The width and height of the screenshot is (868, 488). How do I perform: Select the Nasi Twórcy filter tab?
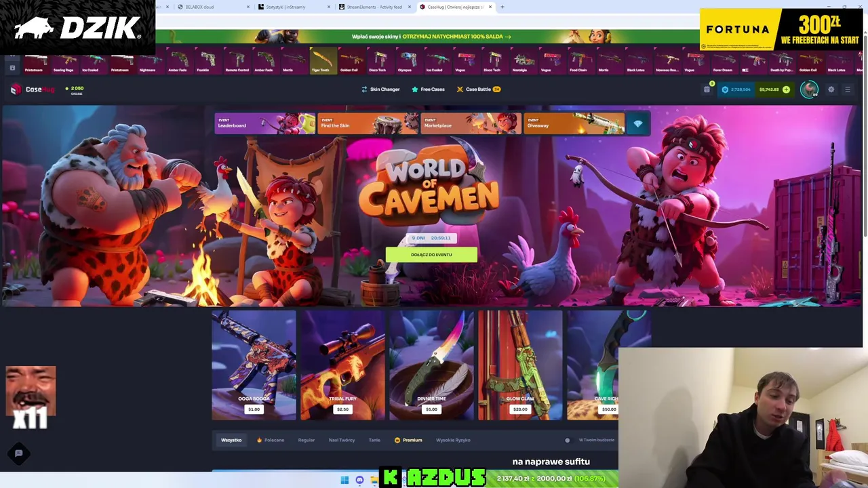click(342, 440)
